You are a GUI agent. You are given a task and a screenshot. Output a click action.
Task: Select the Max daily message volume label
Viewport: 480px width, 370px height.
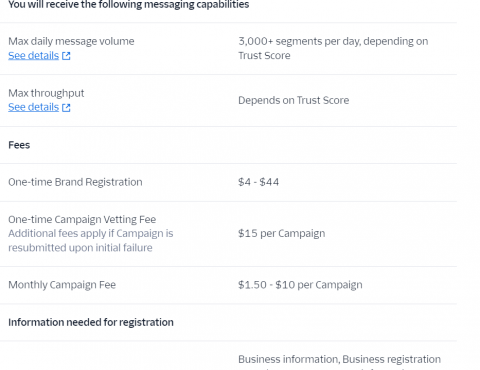coord(71,41)
